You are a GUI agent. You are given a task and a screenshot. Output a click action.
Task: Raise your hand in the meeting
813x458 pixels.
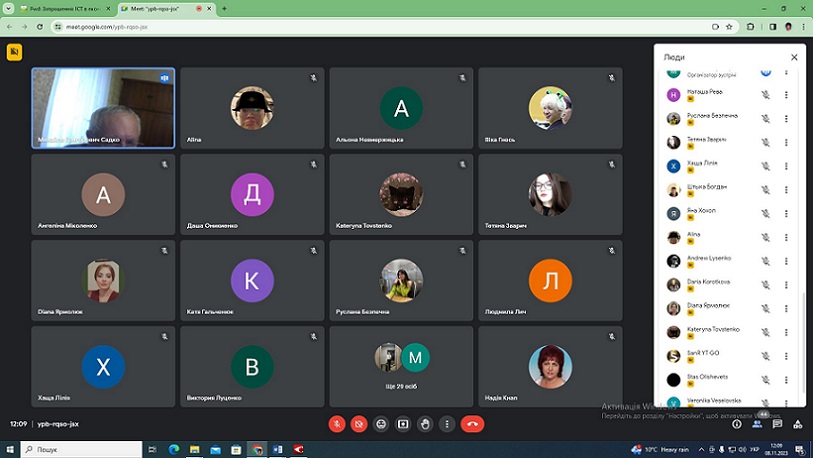425,424
